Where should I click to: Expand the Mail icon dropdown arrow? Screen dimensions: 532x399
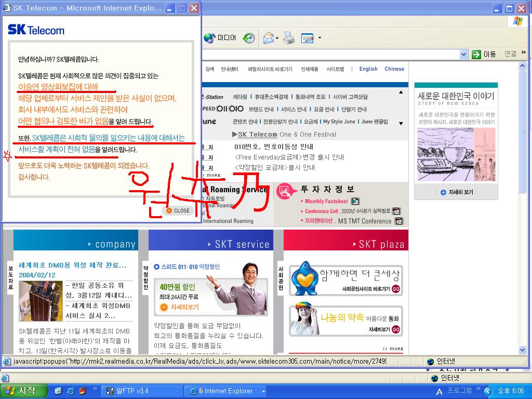point(277,38)
